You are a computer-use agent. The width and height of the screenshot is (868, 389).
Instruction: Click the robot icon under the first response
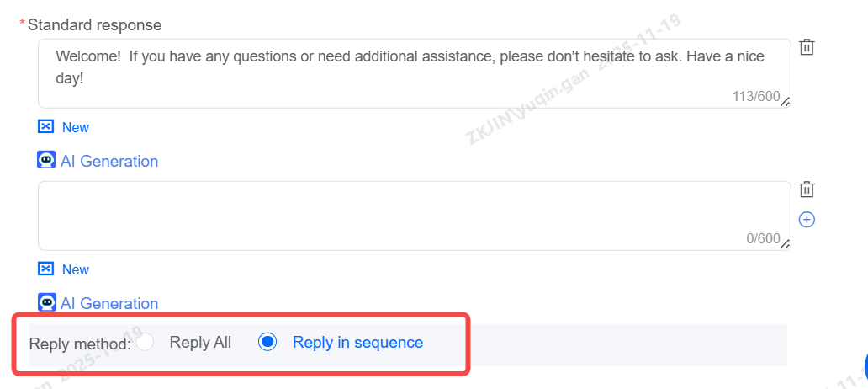coord(46,161)
